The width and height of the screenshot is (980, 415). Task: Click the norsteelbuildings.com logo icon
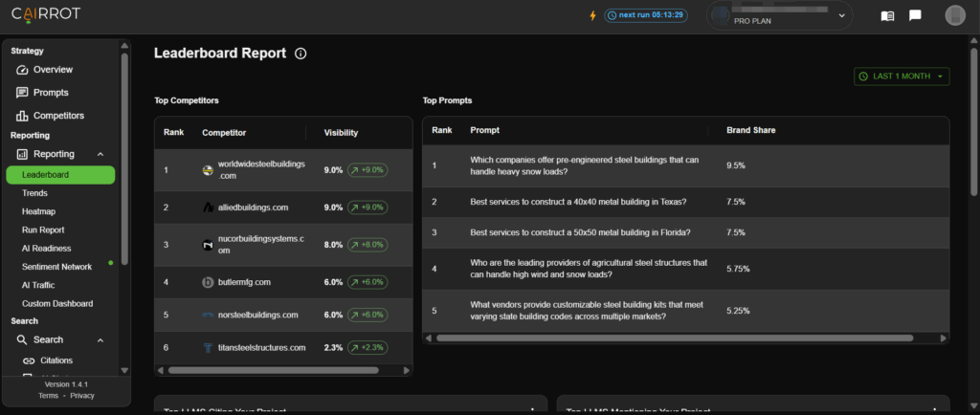tap(208, 315)
